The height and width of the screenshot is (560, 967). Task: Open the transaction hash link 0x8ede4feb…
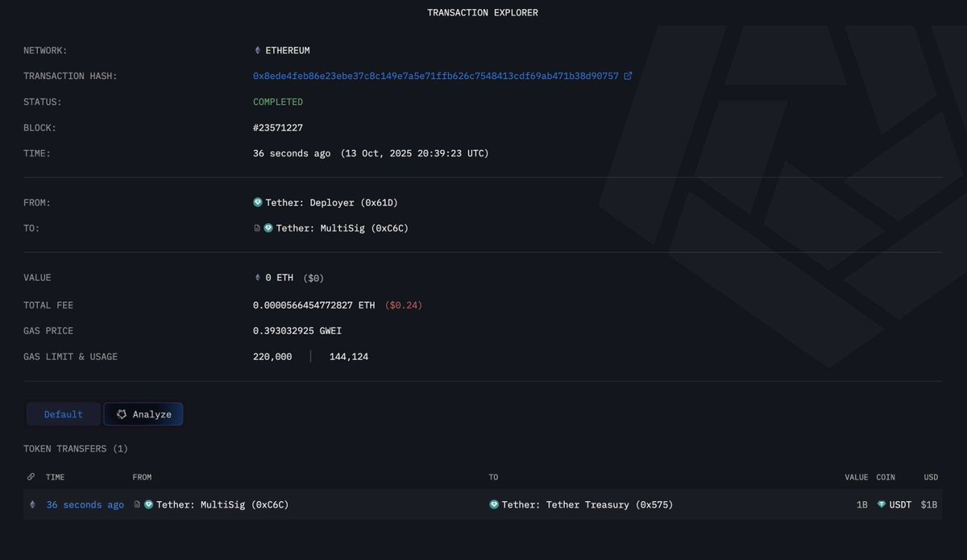(x=436, y=76)
